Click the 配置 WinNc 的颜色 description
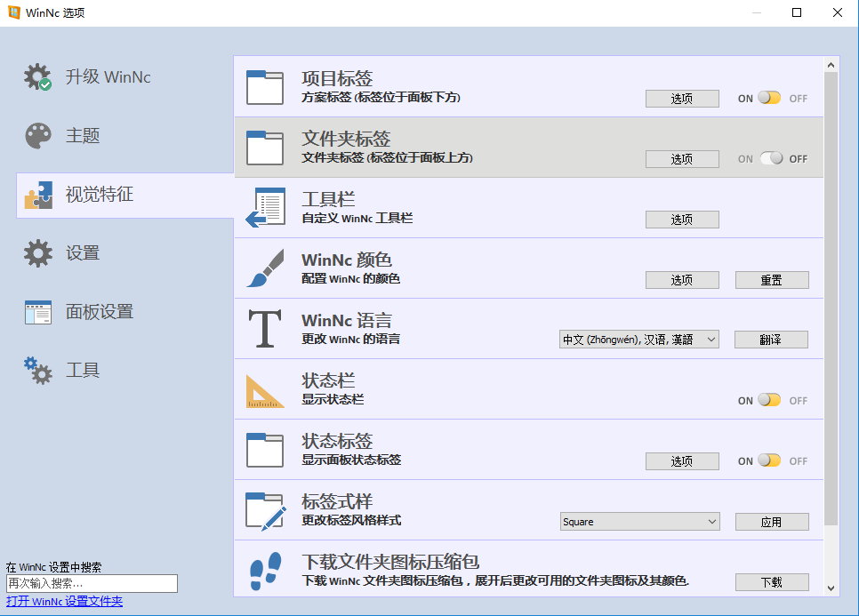The image size is (859, 616). (350, 279)
